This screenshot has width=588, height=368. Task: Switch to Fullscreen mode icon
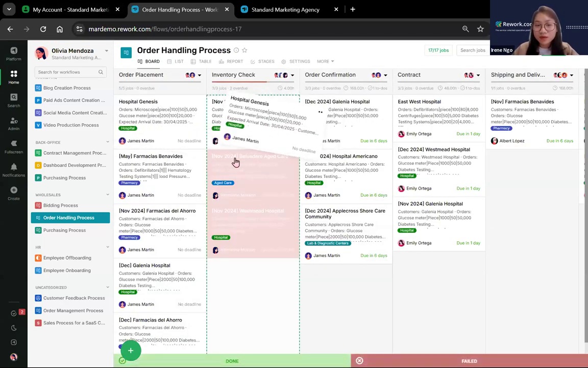13,144
